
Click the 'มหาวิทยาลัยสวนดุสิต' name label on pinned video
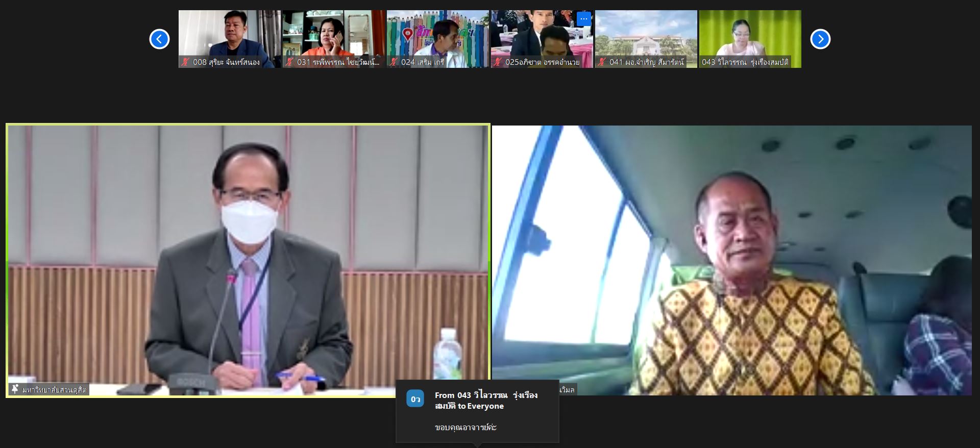[x=54, y=390]
